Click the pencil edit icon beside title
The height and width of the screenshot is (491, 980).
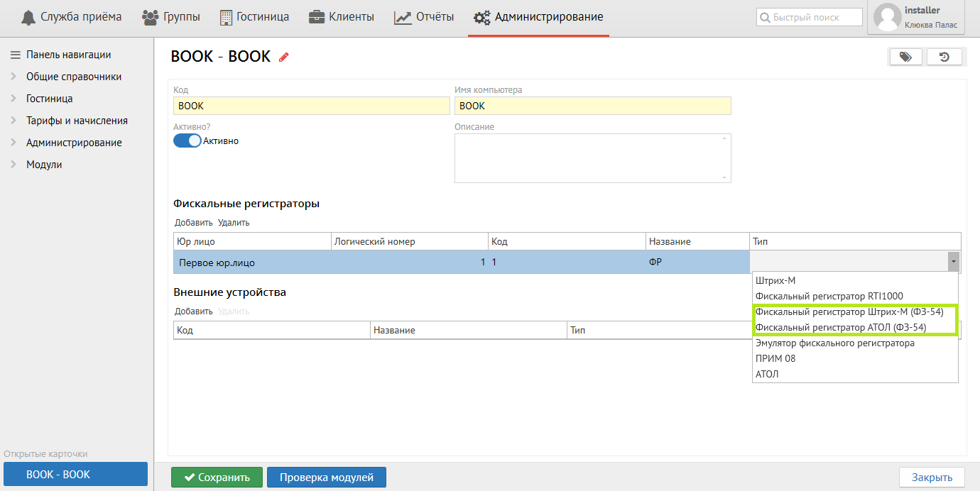pyautogui.click(x=284, y=57)
